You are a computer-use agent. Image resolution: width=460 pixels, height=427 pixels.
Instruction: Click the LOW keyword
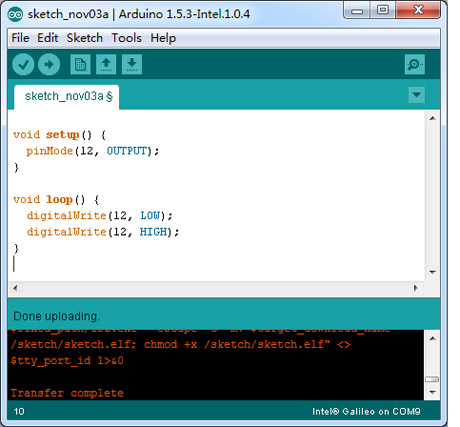(x=150, y=216)
